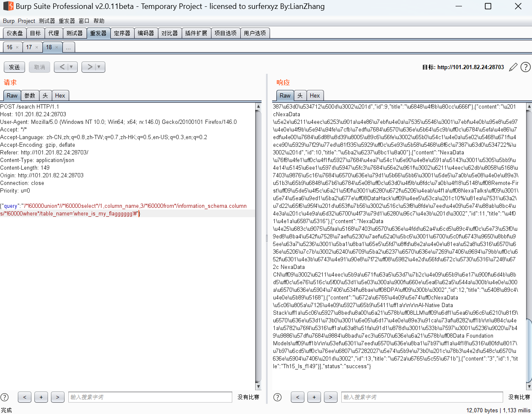Click the Content-Length: 149 header line

(x=25, y=168)
